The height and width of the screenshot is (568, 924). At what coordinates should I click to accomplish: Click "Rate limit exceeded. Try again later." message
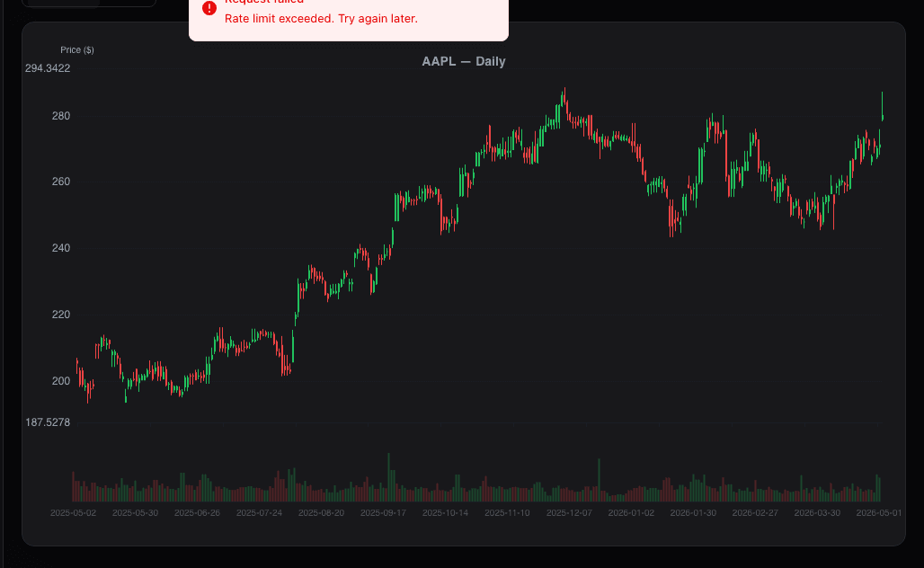[321, 18]
